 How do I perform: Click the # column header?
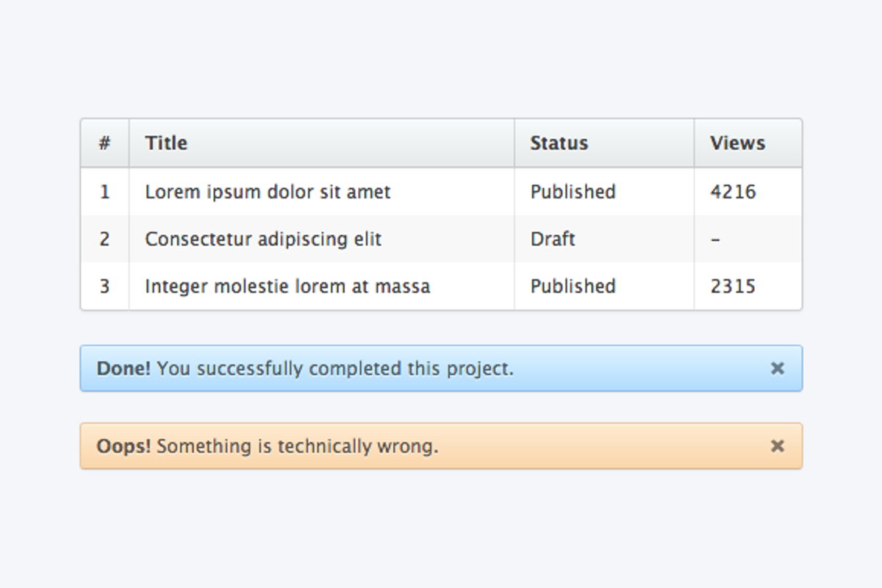tap(104, 143)
